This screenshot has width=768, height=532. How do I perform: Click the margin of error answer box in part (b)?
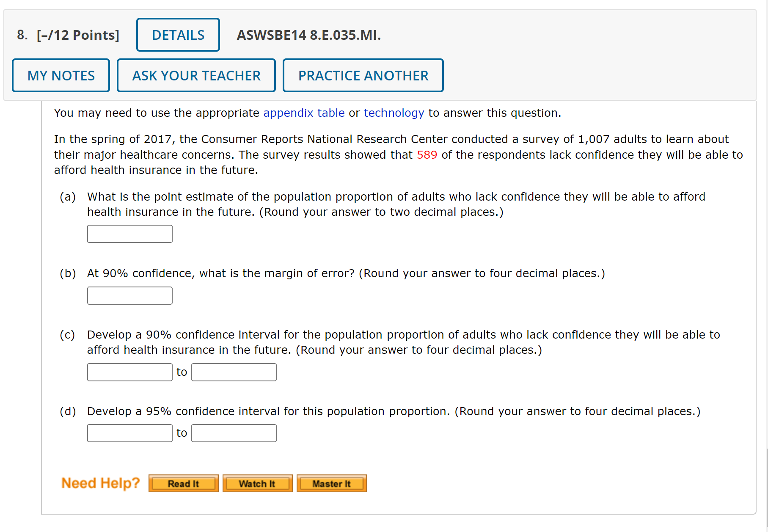tap(129, 295)
